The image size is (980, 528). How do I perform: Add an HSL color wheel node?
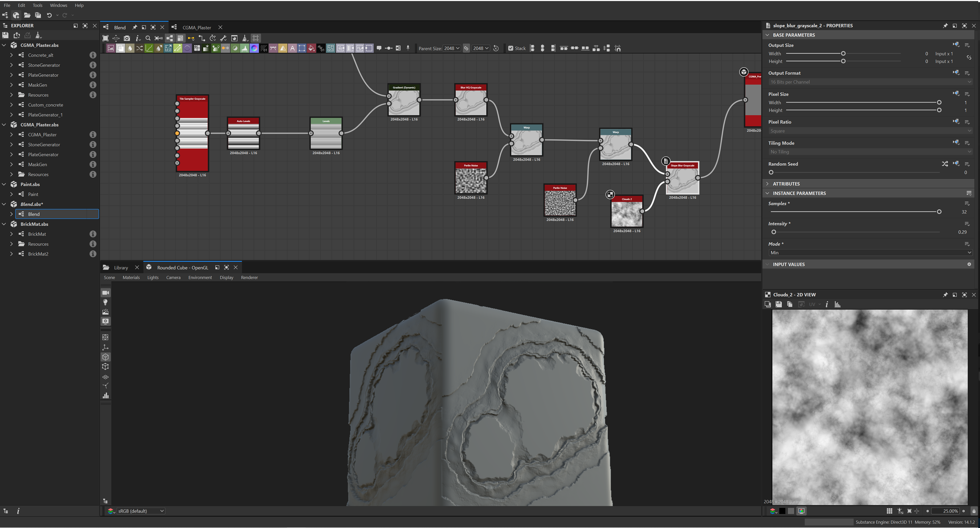[254, 48]
